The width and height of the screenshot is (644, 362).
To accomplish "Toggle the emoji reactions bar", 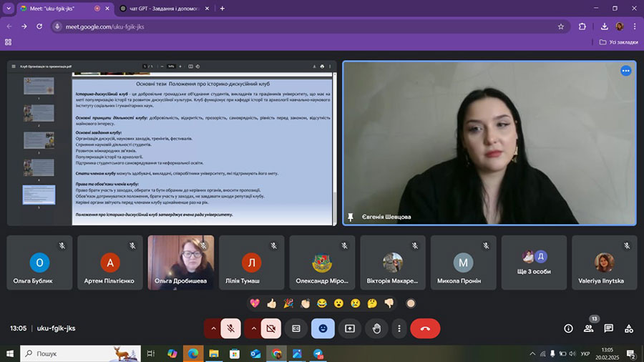I will (x=323, y=328).
